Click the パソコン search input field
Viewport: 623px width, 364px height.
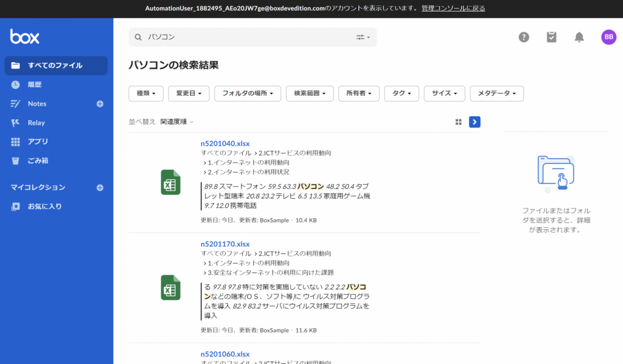tap(246, 37)
